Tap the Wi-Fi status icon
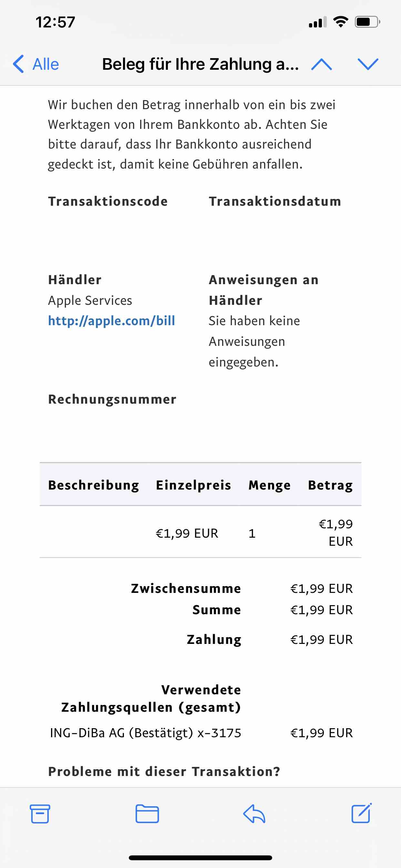This screenshot has width=401, height=868. [x=341, y=22]
